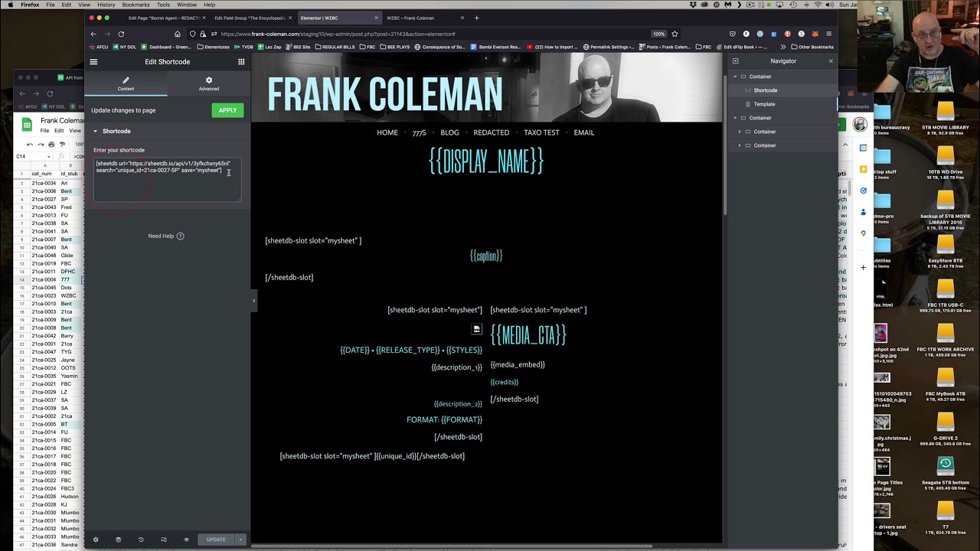Select the Template item in Navigator
980x551 pixels.
tap(764, 104)
